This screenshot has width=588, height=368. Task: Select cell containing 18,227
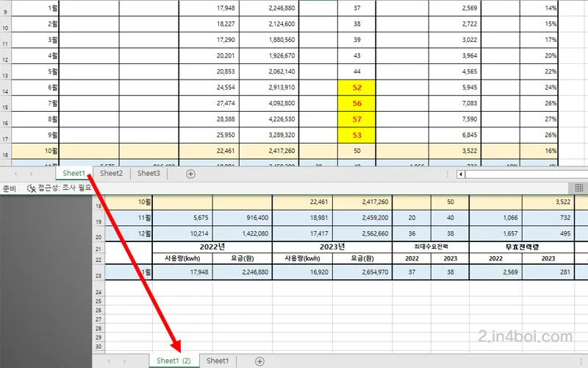[209, 24]
